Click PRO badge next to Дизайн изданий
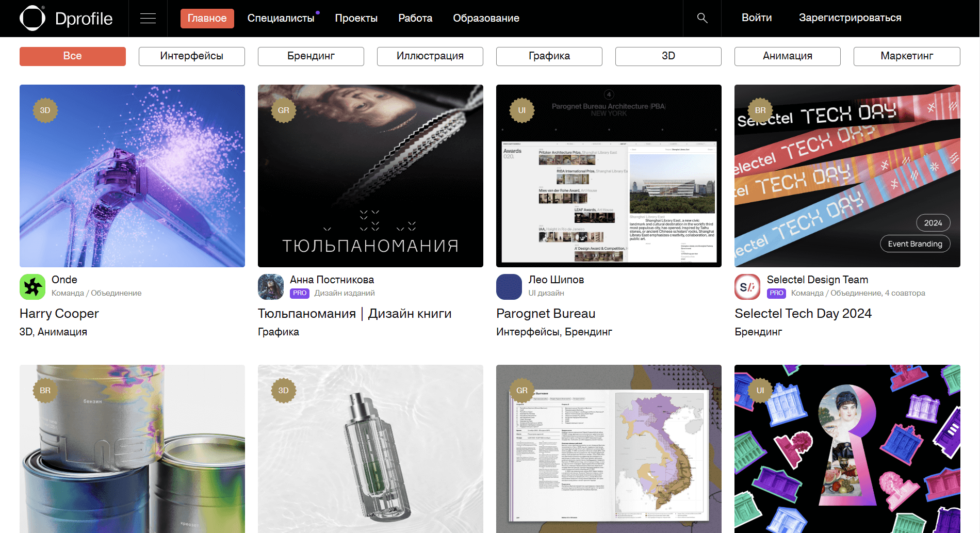 (x=300, y=293)
